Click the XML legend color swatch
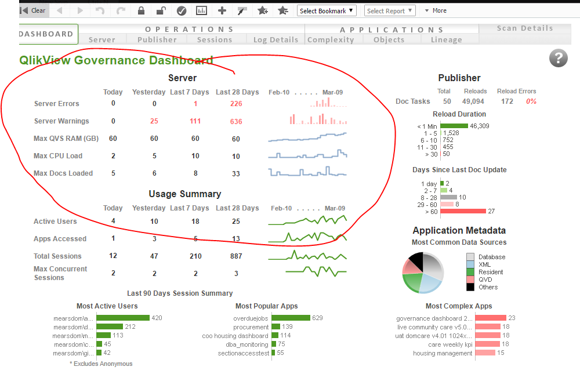This screenshot has width=580, height=392. pos(470,264)
